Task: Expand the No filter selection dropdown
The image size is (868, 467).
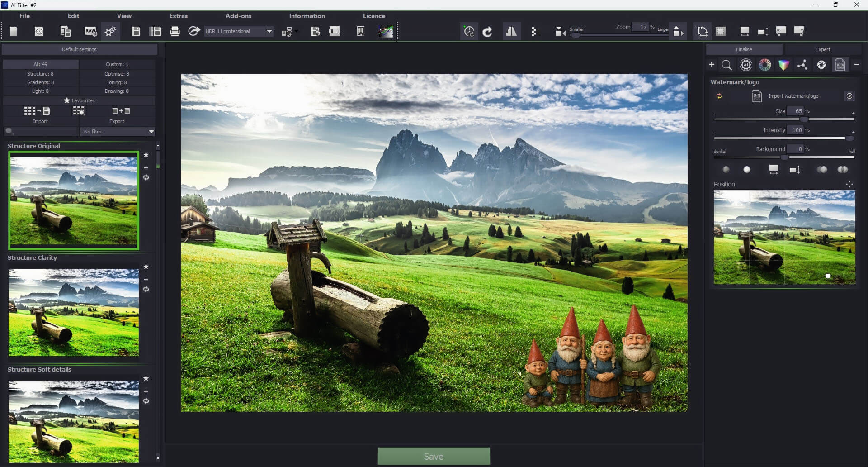Action: (x=151, y=132)
